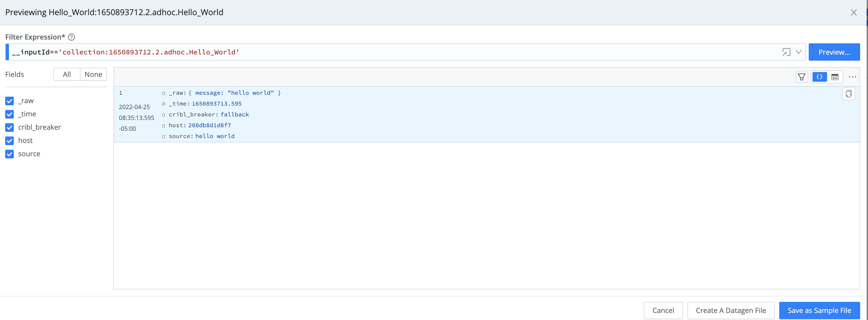Open the three-dot more options menu
The height and width of the screenshot is (320, 868).
(x=852, y=77)
